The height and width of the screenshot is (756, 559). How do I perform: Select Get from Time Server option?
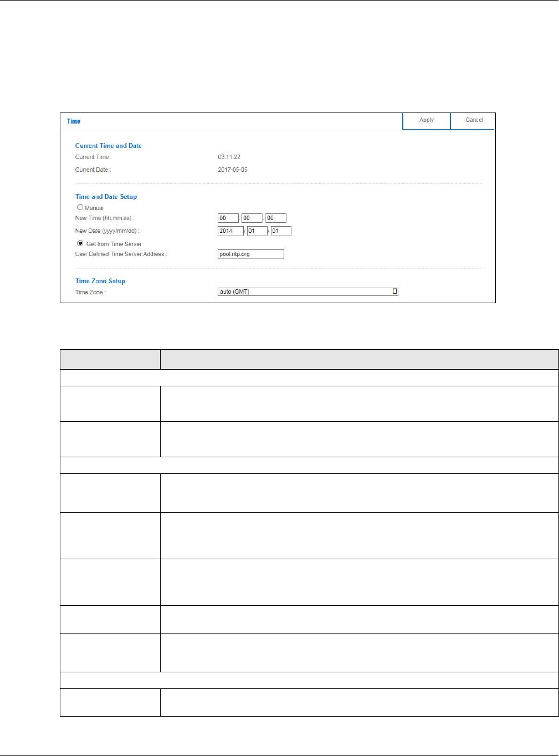tap(80, 243)
